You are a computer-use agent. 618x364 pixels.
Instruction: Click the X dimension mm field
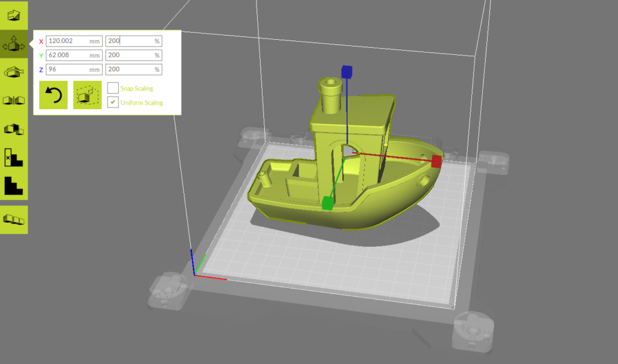pos(74,41)
